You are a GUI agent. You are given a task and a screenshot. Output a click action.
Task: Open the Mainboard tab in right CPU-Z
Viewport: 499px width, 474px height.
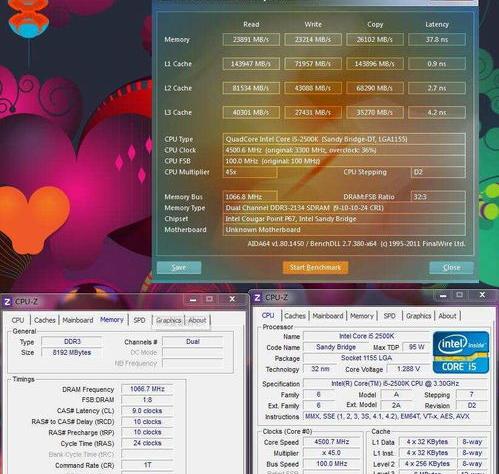pyautogui.click(x=328, y=316)
